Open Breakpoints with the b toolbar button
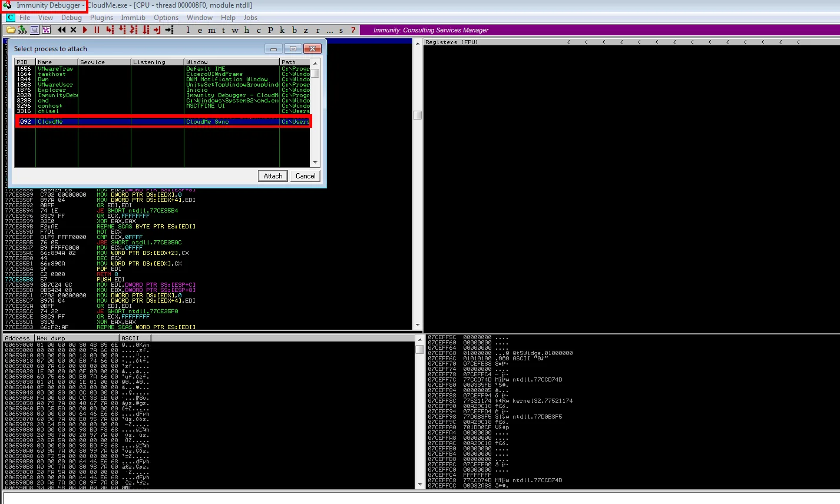The image size is (840, 504). (x=294, y=29)
